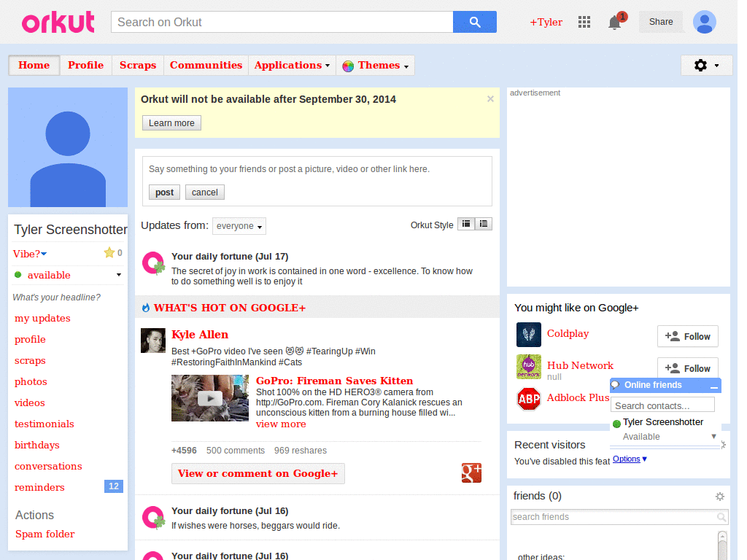Screen dimensions: 747x560
Task: Click the view more link
Action: (281, 424)
